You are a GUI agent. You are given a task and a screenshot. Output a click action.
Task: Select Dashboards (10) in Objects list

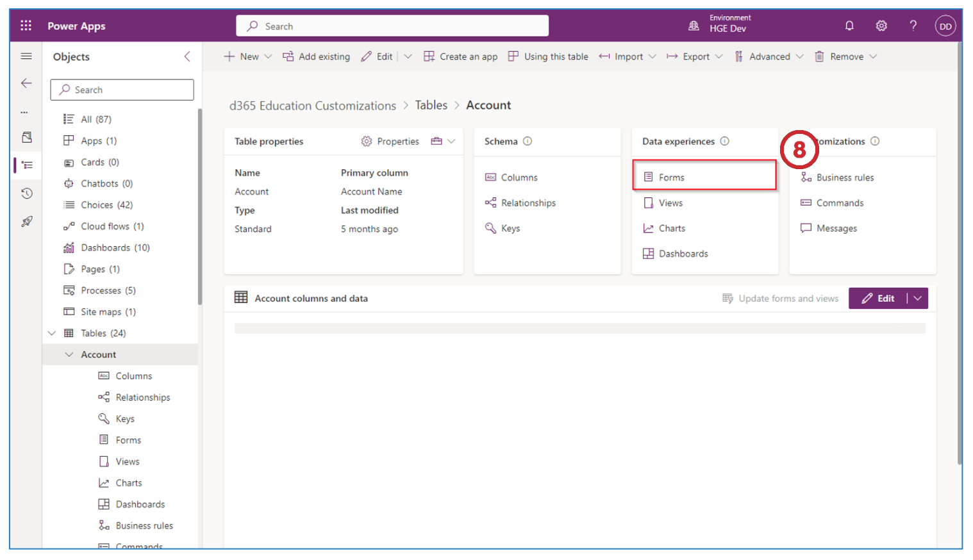(115, 248)
